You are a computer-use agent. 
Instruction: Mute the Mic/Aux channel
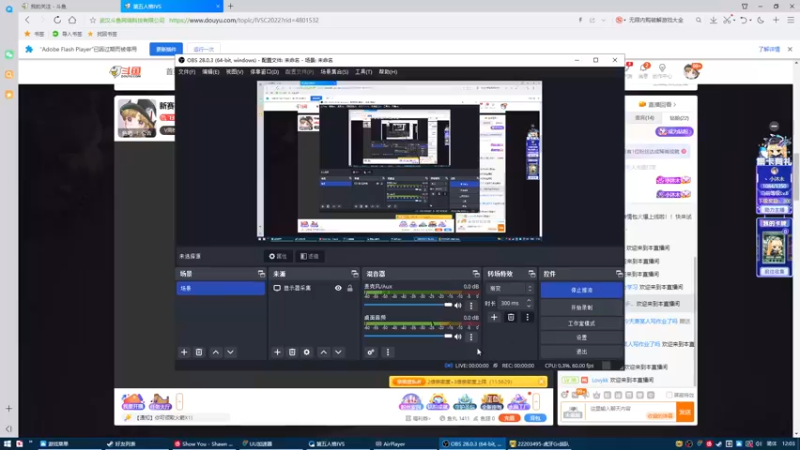458,306
